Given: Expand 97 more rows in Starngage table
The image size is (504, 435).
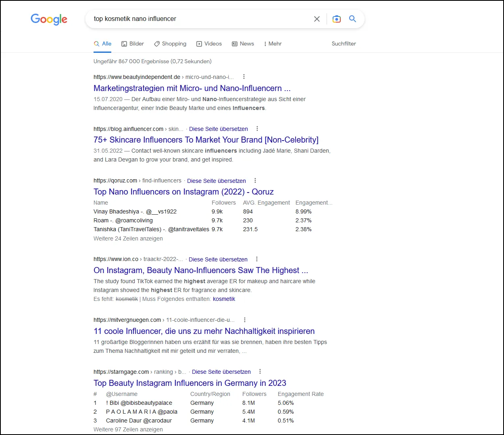Looking at the screenshot, I should [x=128, y=429].
